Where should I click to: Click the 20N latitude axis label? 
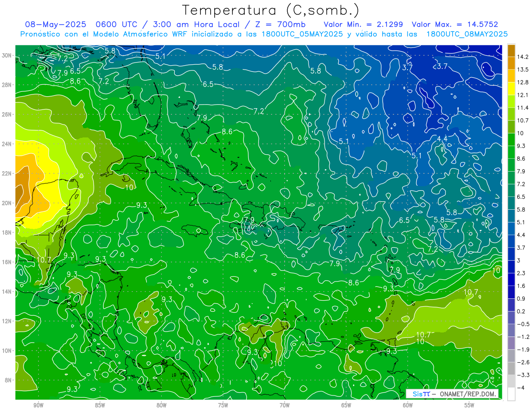(x=7, y=203)
